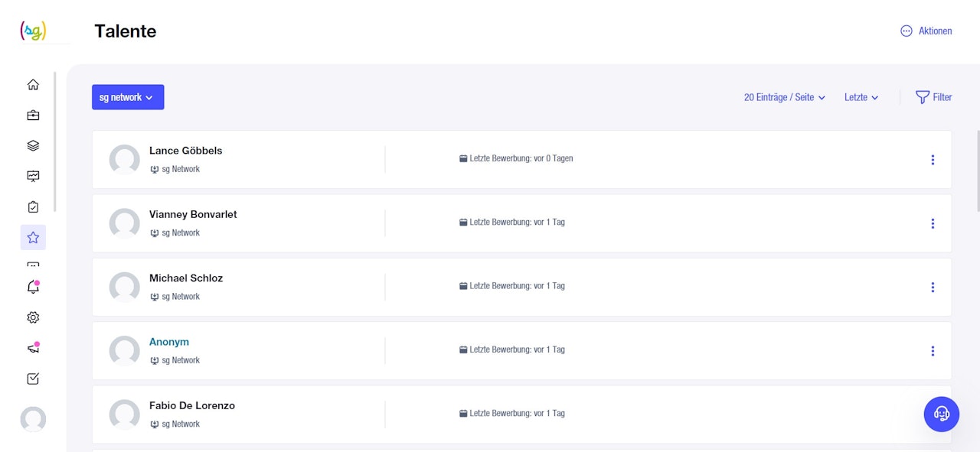Open the home icon in sidebar
The width and height of the screenshot is (980, 452).
33,85
